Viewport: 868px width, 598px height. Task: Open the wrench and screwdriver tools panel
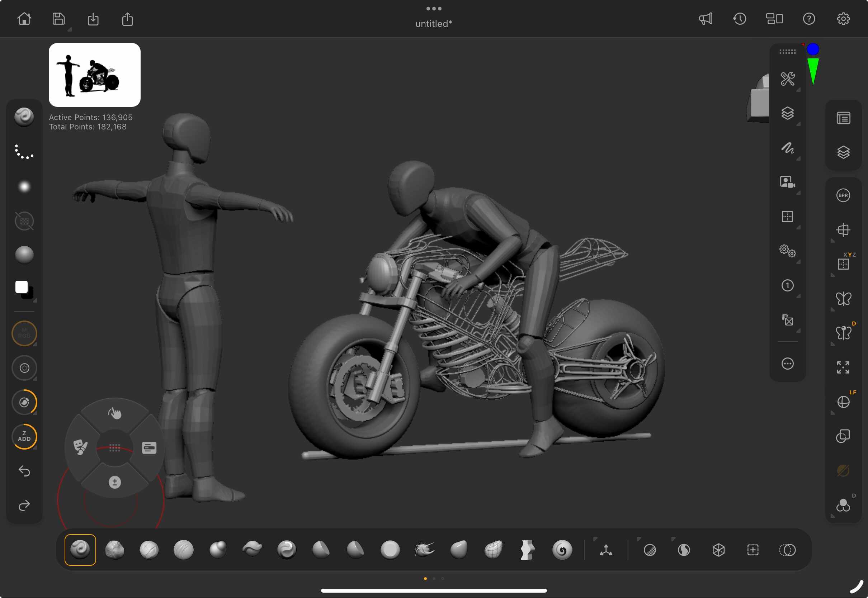click(787, 79)
